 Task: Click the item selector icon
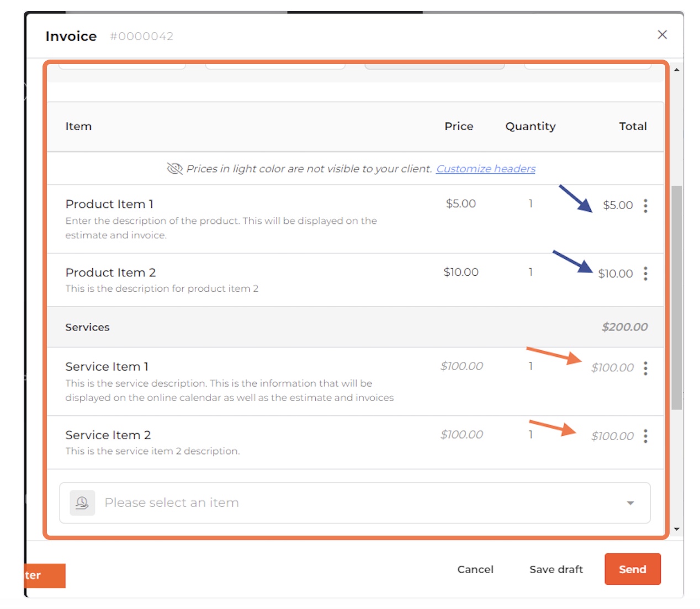(x=82, y=503)
